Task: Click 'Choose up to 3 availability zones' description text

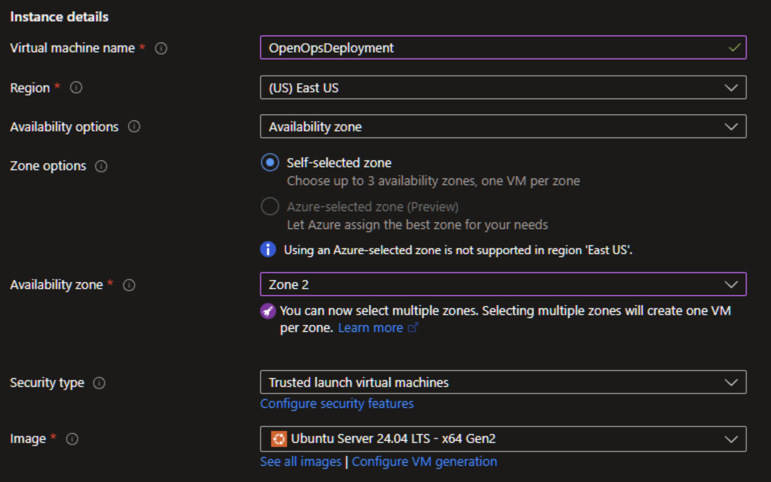Action: (x=433, y=181)
